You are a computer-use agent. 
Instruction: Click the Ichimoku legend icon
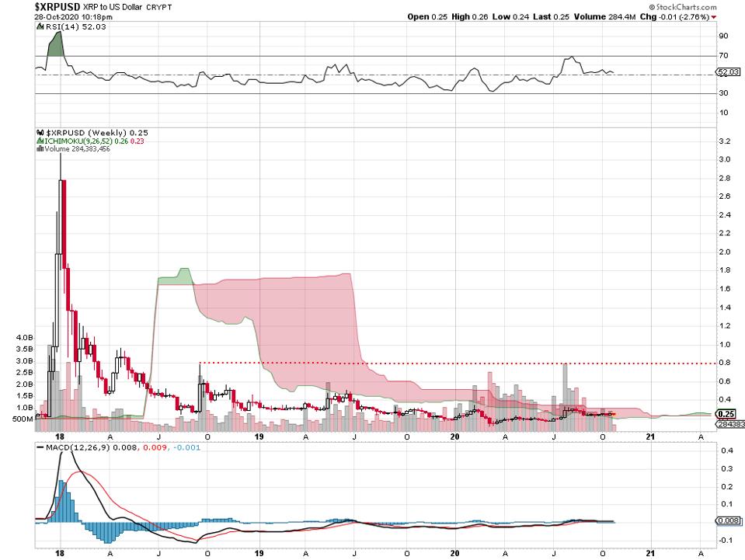40,141
